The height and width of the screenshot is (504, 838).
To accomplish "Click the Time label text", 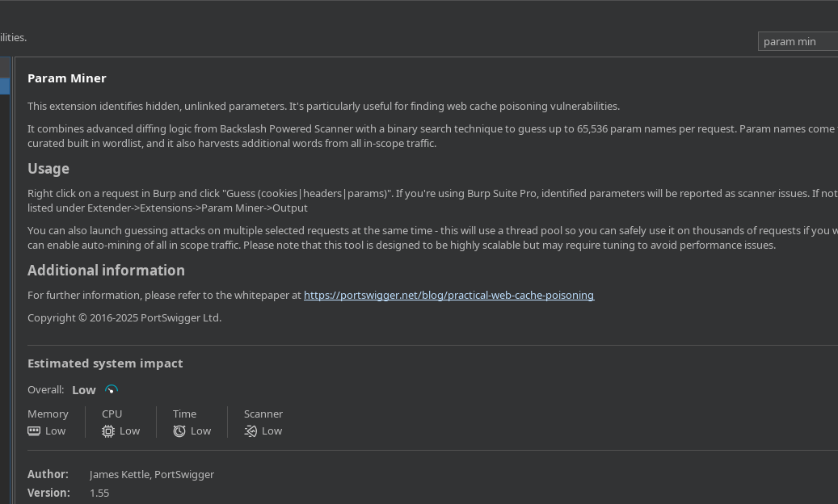I will [x=185, y=414].
